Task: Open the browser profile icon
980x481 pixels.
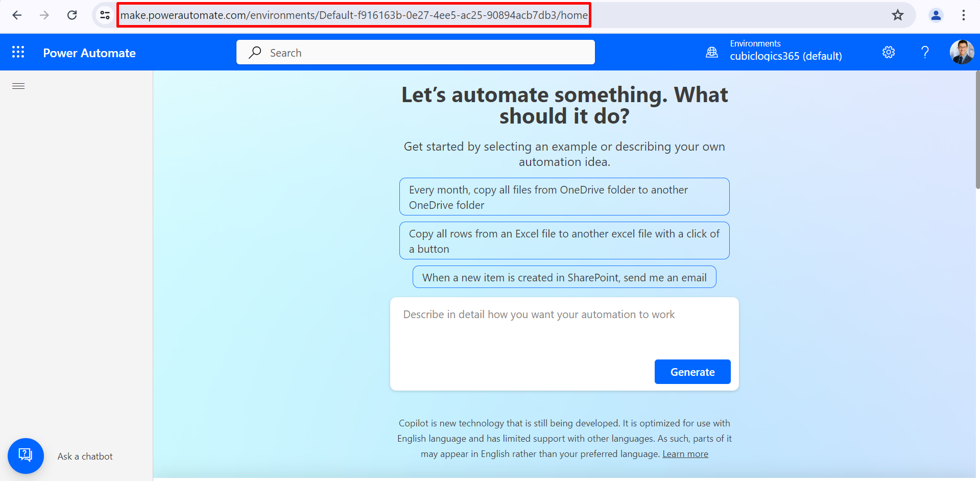Action: coord(936,15)
